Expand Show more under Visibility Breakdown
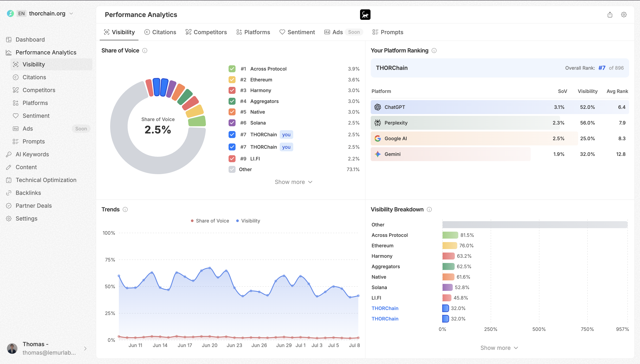Image resolution: width=640 pixels, height=364 pixels. [x=499, y=348]
